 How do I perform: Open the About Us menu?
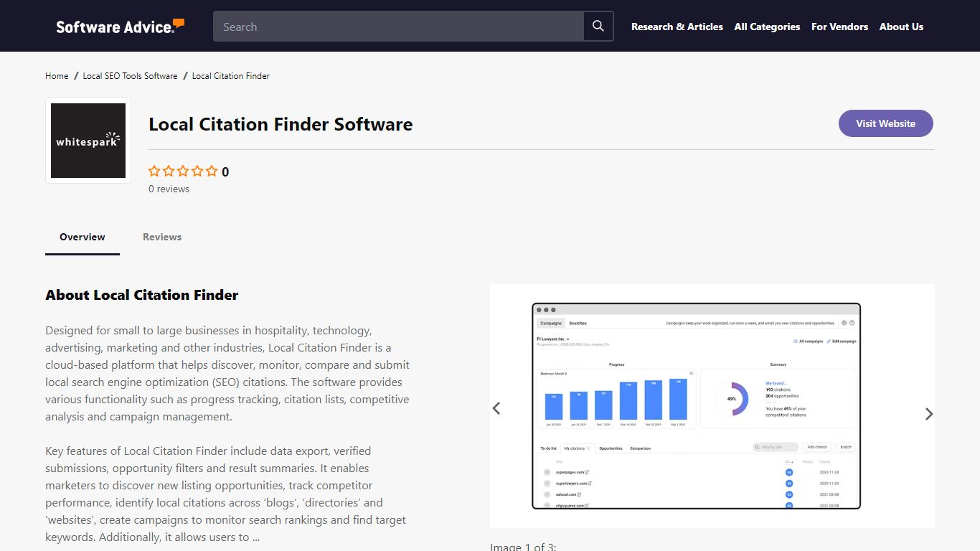[901, 27]
